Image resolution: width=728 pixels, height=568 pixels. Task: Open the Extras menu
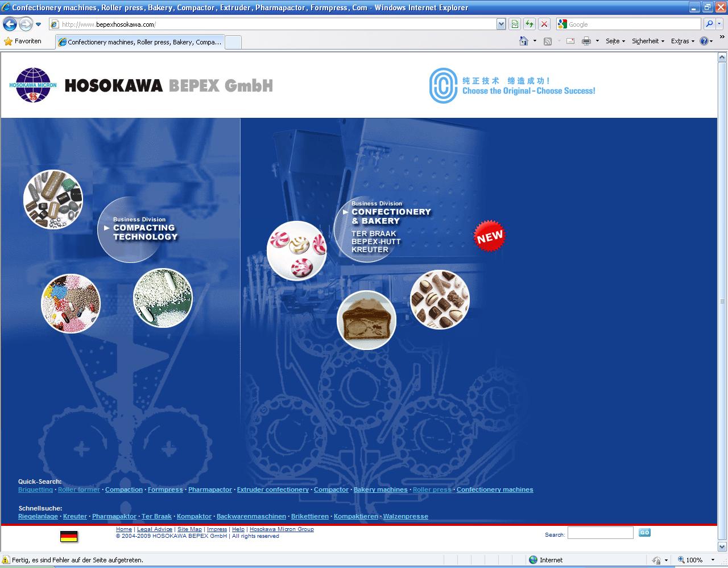tap(682, 41)
